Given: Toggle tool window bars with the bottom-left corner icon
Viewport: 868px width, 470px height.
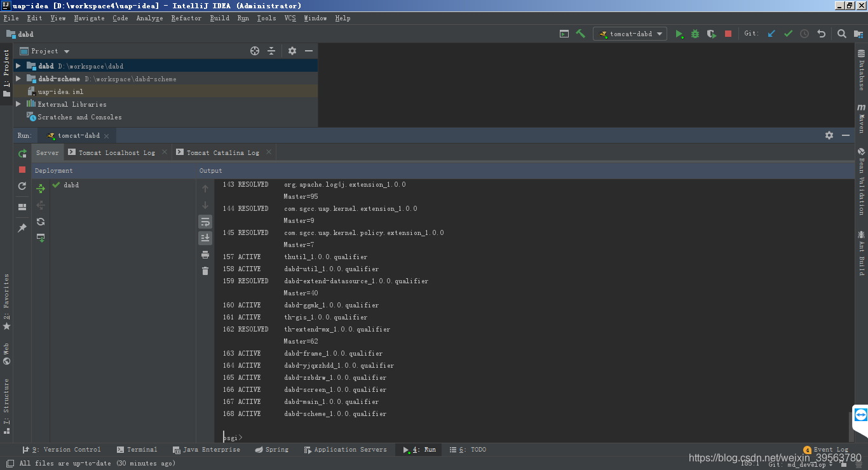Looking at the screenshot, I should pos(9,464).
